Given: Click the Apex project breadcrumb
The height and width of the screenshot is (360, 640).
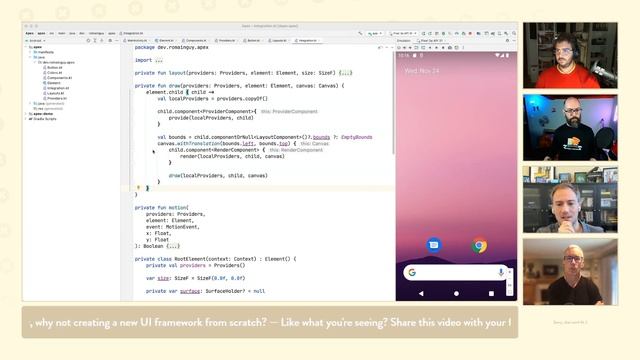Looking at the screenshot, I should (x=29, y=33).
